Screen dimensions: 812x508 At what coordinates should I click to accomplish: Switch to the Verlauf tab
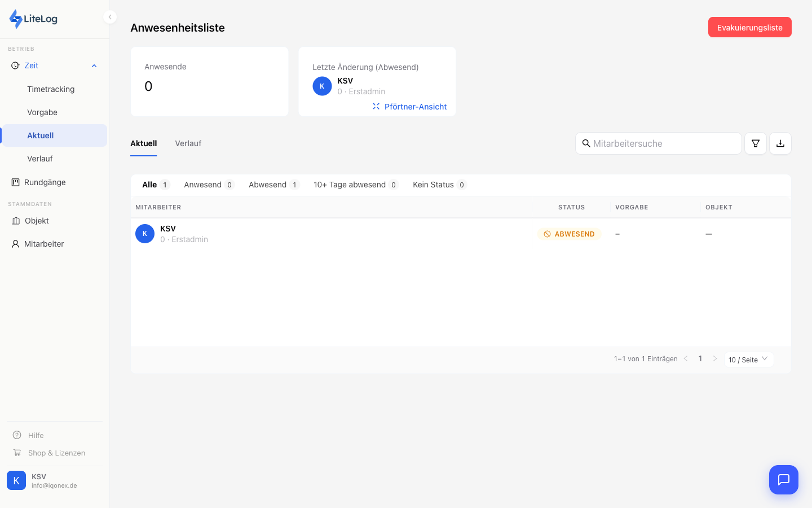tap(188, 143)
